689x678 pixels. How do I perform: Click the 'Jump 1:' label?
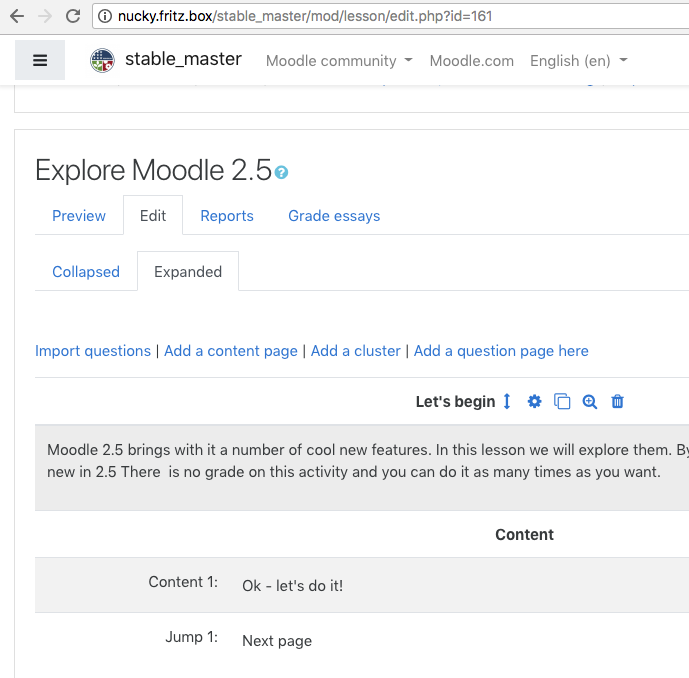[x=192, y=637]
